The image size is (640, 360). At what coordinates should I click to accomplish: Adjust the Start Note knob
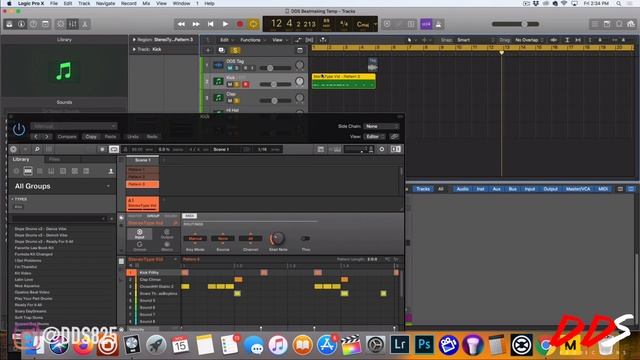[x=278, y=238]
